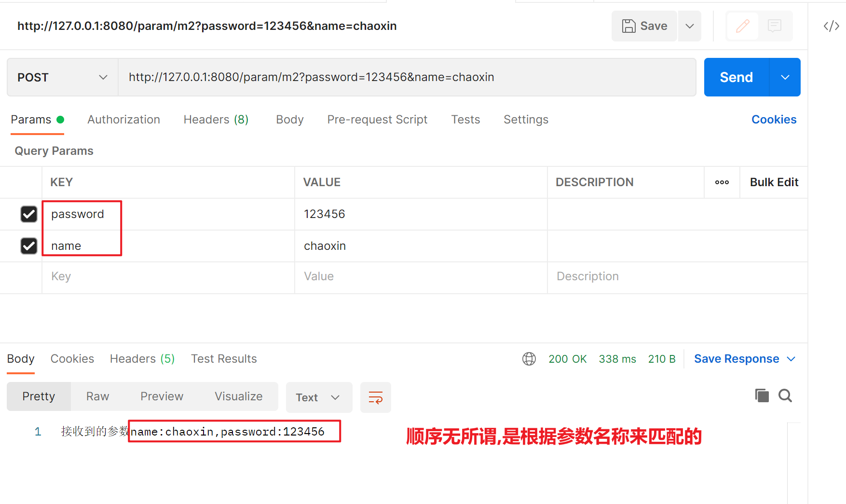This screenshot has height=504, width=846.
Task: Open the column options ellipsis icon
Action: tap(722, 182)
